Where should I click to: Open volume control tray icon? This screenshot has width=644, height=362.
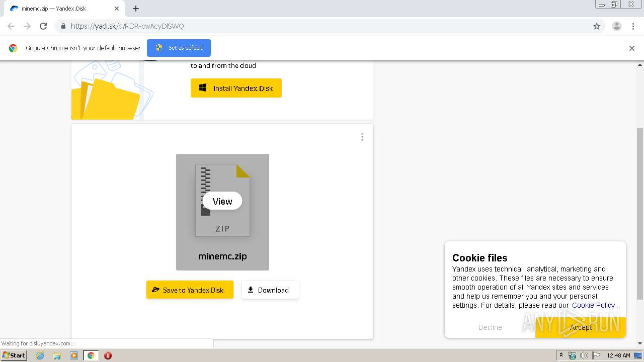[x=584, y=355]
